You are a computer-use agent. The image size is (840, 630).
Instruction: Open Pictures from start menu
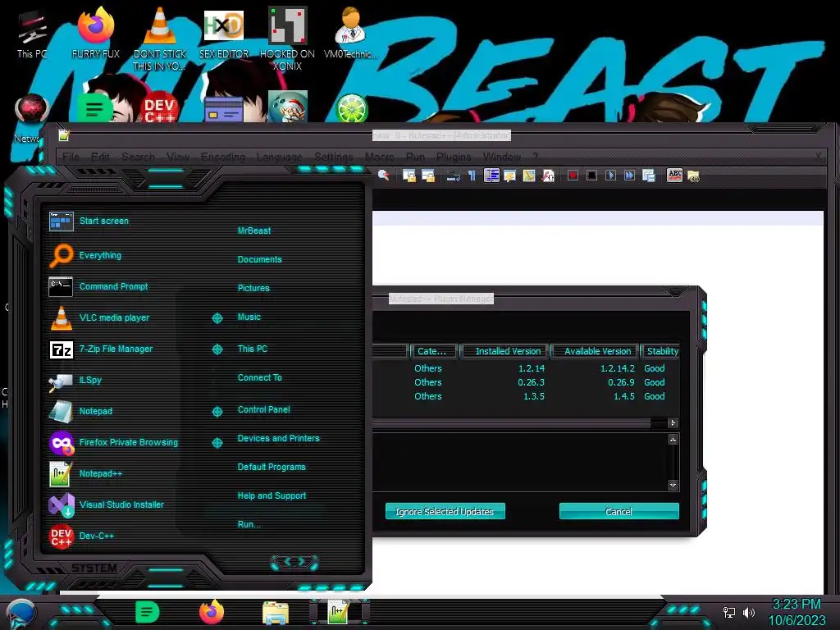point(253,288)
